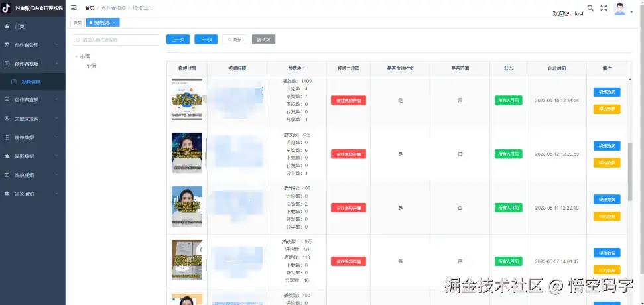Select the 视频信息 page tab
The image size is (644, 305).
pos(102,22)
